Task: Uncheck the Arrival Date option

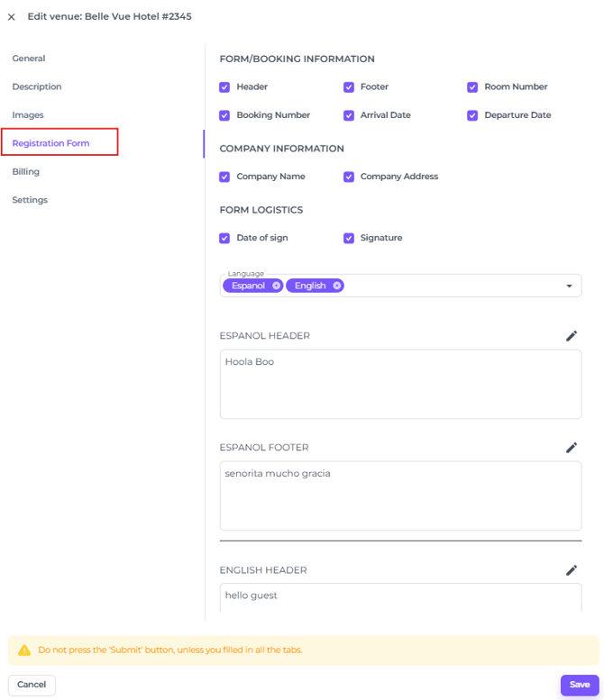Action: click(349, 116)
